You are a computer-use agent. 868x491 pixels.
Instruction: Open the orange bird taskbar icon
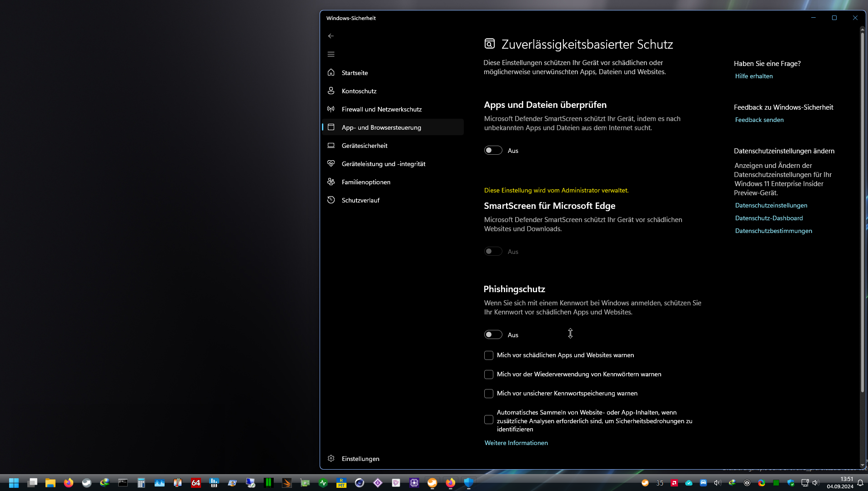[x=287, y=483]
